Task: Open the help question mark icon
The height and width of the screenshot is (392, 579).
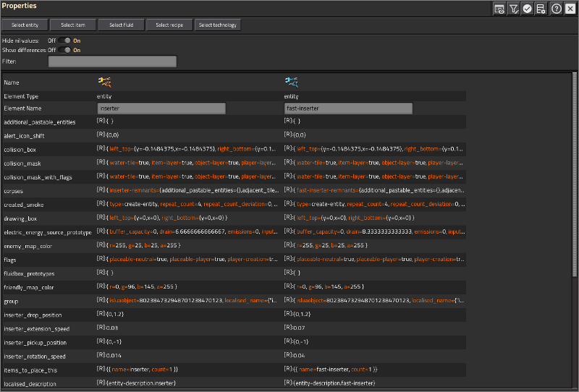Action: 557,9
